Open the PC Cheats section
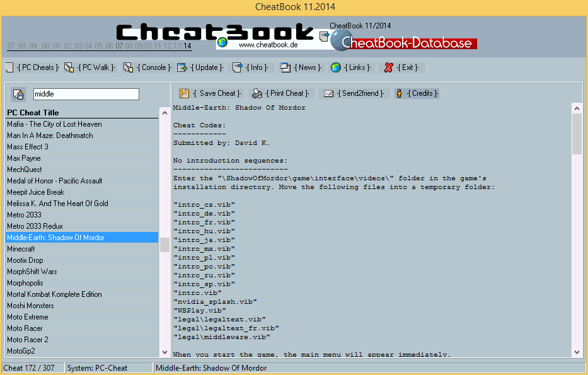This screenshot has width=588, height=375. (33, 67)
